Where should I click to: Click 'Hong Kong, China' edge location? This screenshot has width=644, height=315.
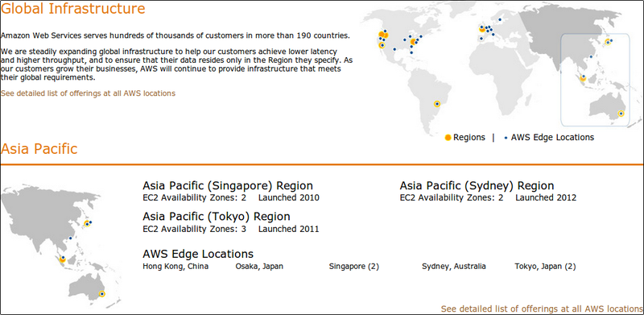click(175, 267)
